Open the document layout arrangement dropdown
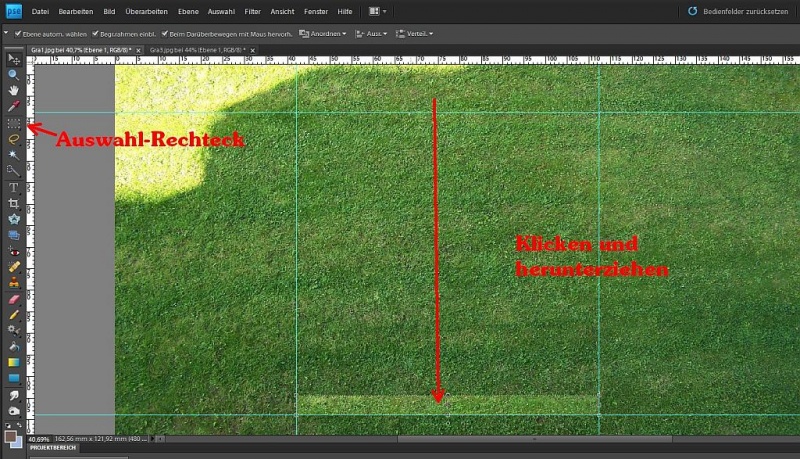Image resolution: width=800 pixels, height=459 pixels. pyautogui.click(x=378, y=11)
